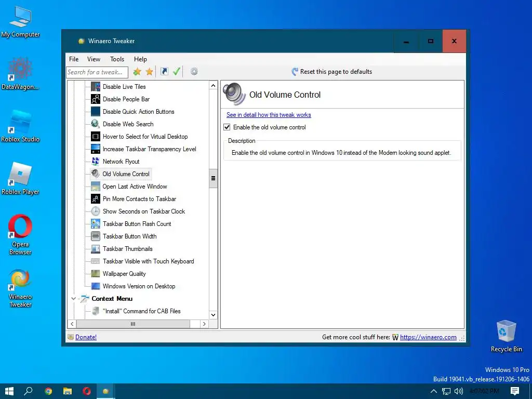Open taskbar search magnifier
This screenshot has height=399, width=532.
pyautogui.click(x=29, y=391)
